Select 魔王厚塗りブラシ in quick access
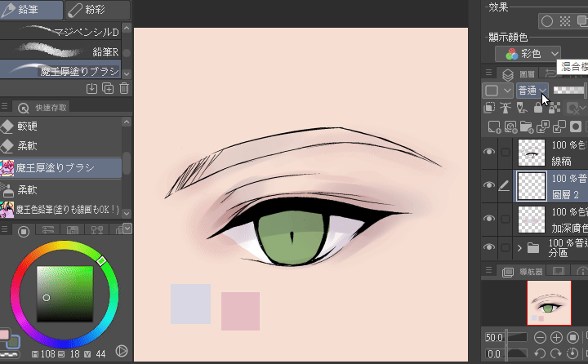 [60, 167]
